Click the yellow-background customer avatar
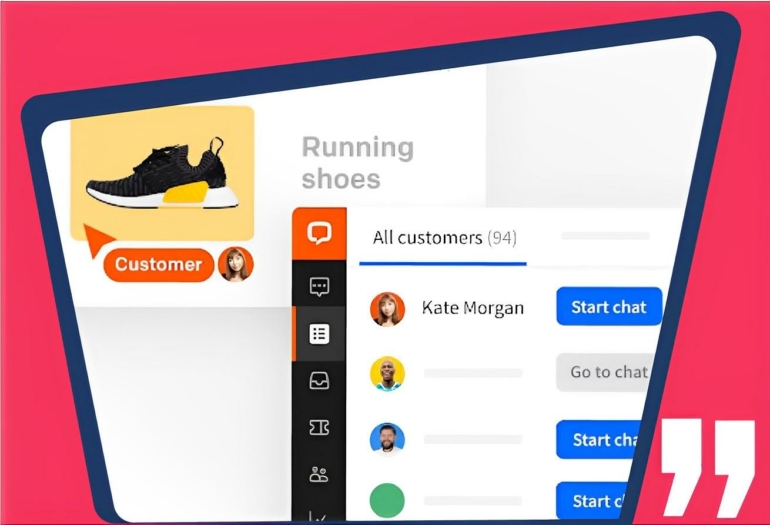This screenshot has width=770, height=525. click(x=387, y=373)
